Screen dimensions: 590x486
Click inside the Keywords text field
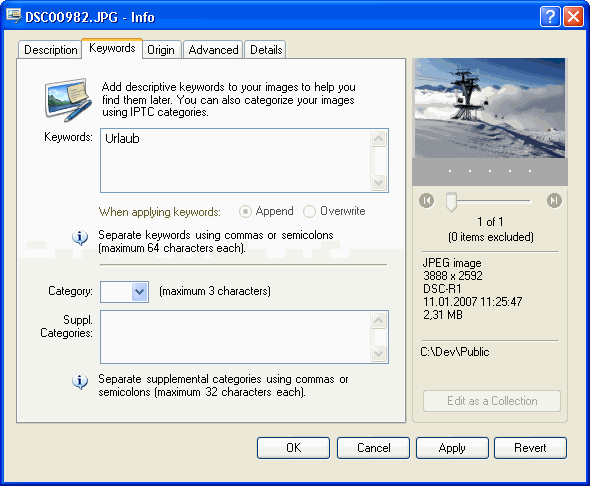(236, 161)
